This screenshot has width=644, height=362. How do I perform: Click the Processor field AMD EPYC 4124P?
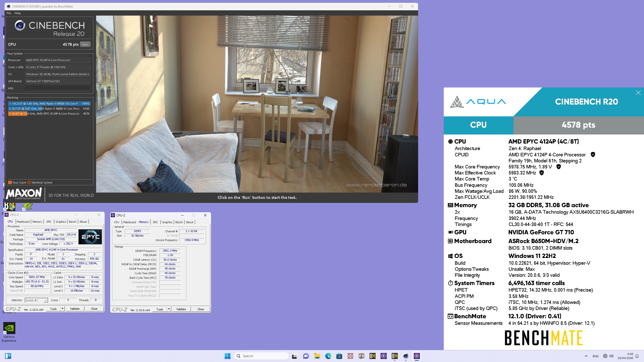[x=58, y=60]
